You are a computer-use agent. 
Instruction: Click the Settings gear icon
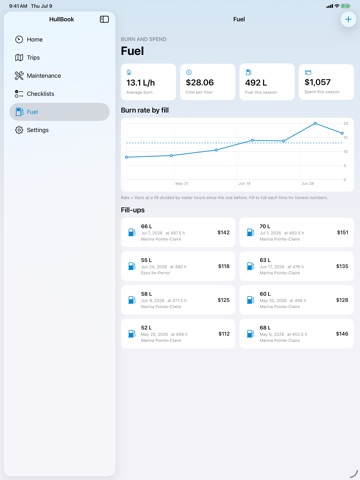(19, 130)
